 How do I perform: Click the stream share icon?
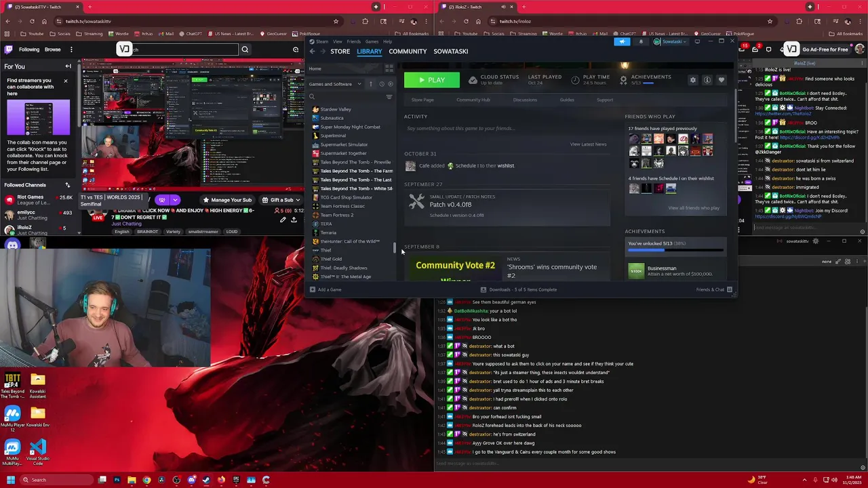tap(294, 220)
